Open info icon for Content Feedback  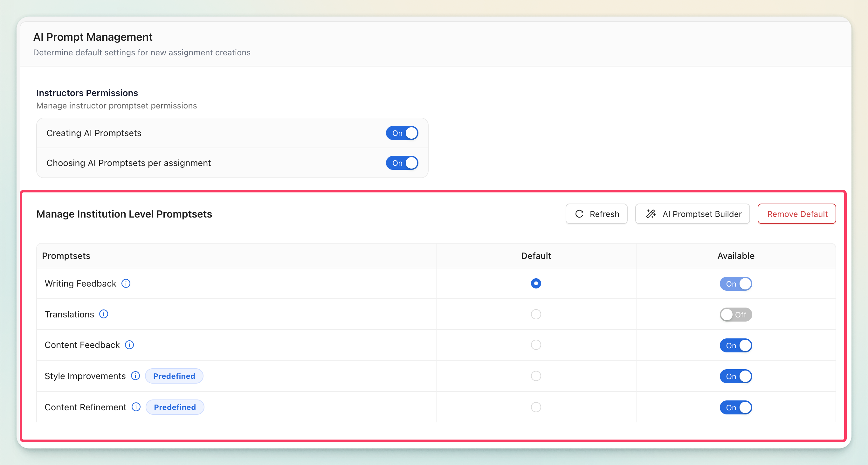(x=129, y=345)
